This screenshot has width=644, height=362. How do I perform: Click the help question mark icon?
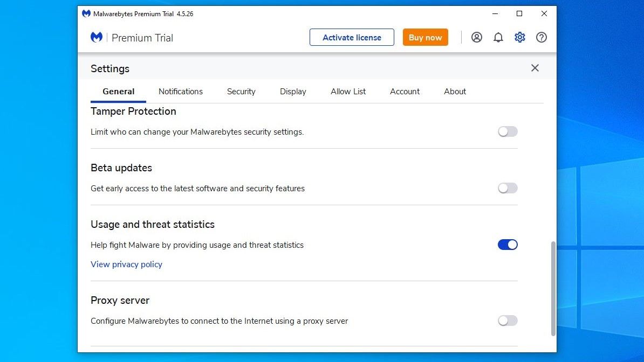coord(541,37)
